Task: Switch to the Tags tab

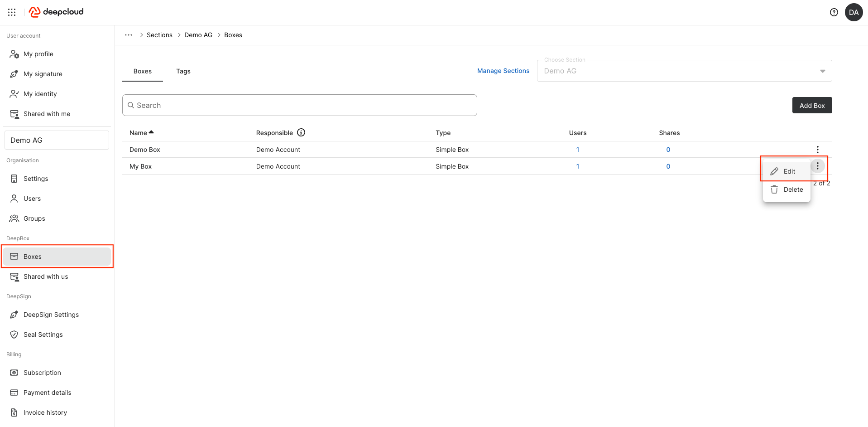Action: 183,71
